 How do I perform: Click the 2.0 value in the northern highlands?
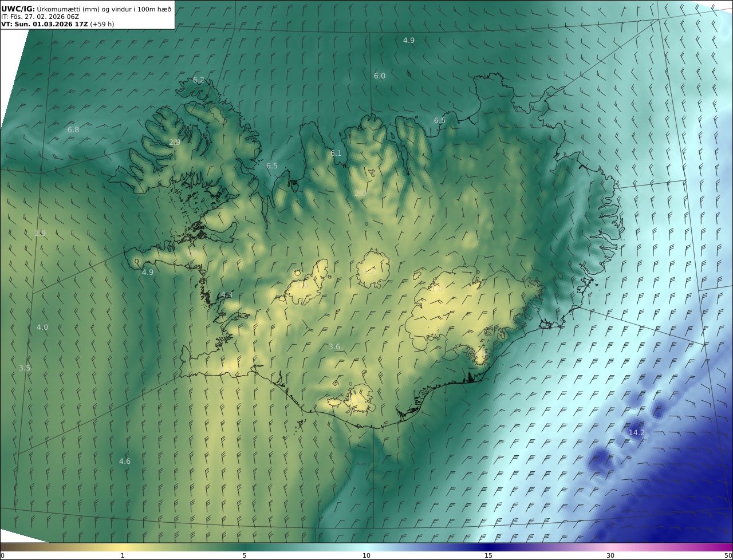(x=360, y=194)
